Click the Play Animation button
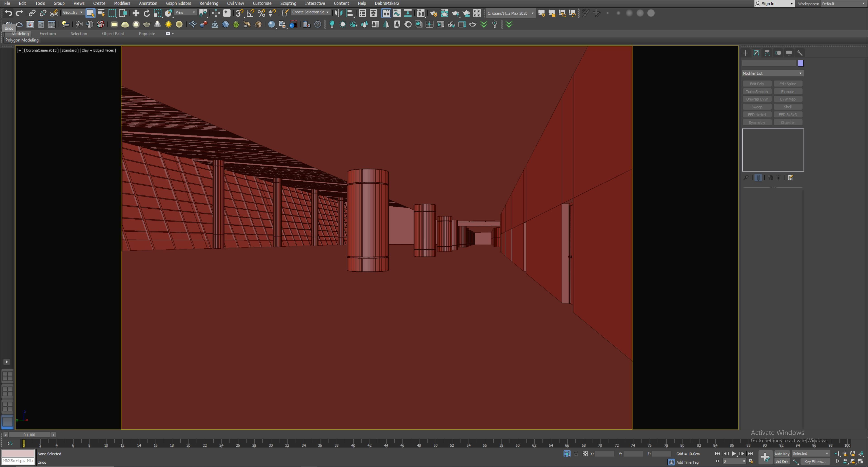 [x=734, y=454]
